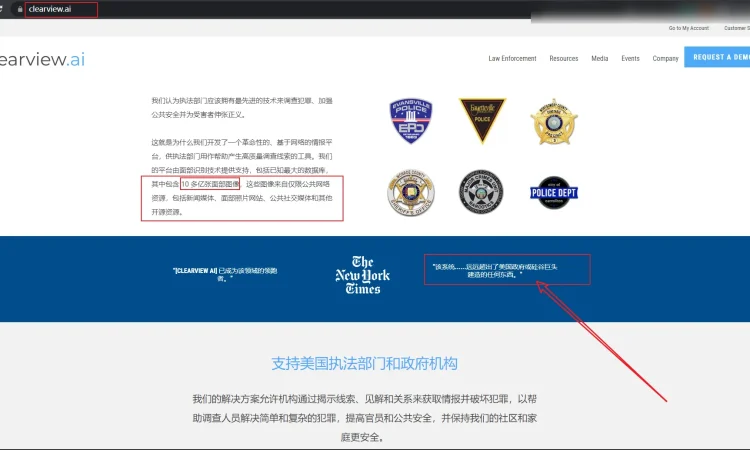
Task: Click the Clearview.ai site logo
Action: click(x=42, y=59)
